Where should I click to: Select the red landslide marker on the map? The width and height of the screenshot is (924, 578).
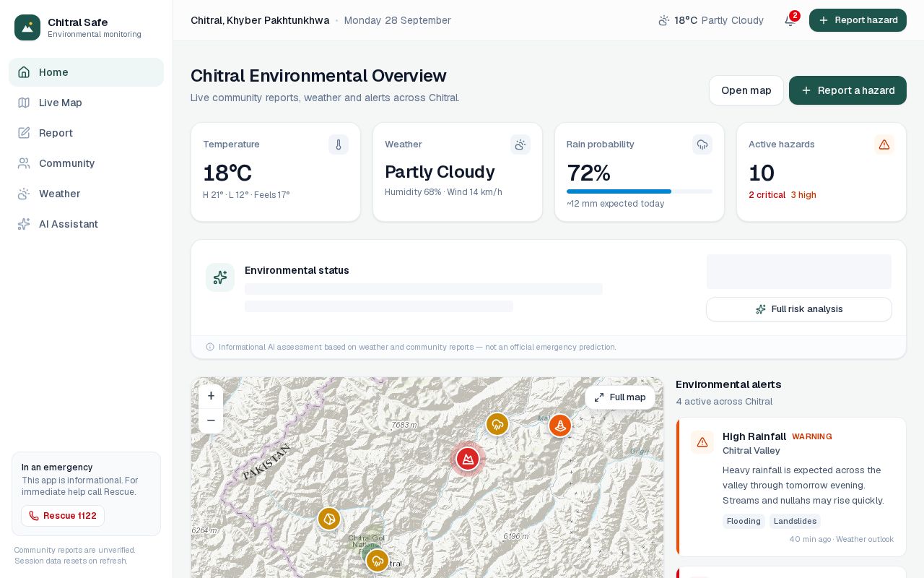[x=468, y=459]
